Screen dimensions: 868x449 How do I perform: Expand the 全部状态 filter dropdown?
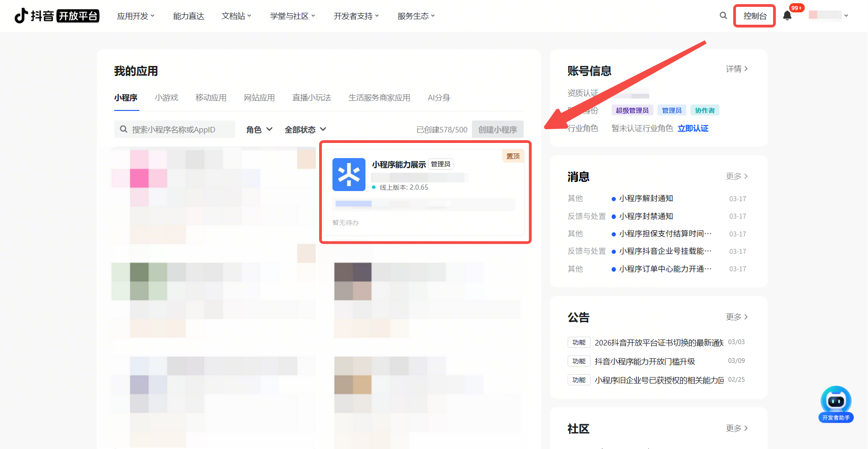click(x=305, y=130)
